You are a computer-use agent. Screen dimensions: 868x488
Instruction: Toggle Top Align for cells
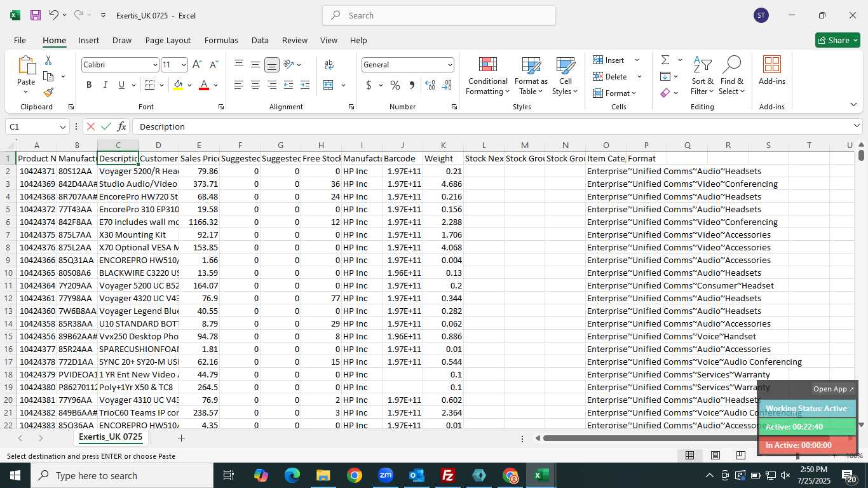[239, 65]
